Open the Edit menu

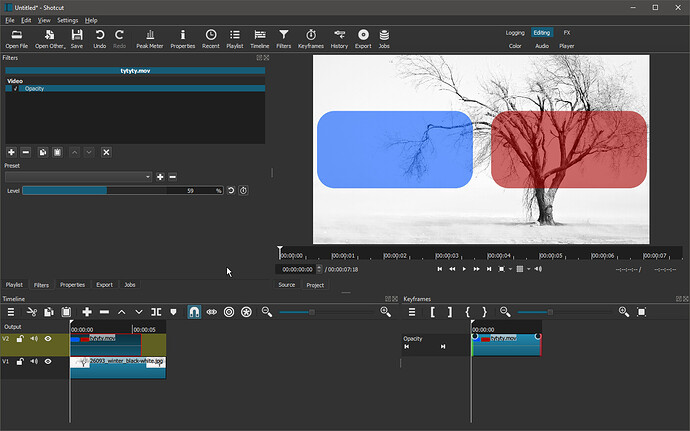tap(26, 20)
